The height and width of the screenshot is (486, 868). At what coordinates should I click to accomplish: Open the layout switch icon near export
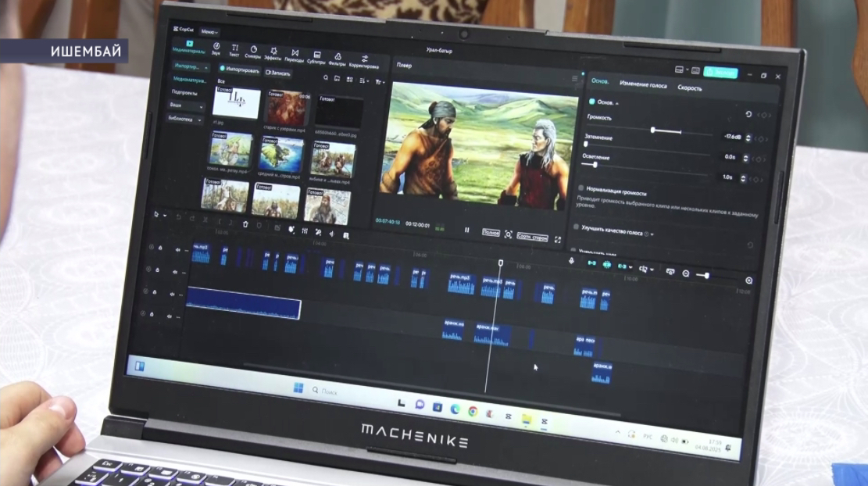tap(679, 70)
